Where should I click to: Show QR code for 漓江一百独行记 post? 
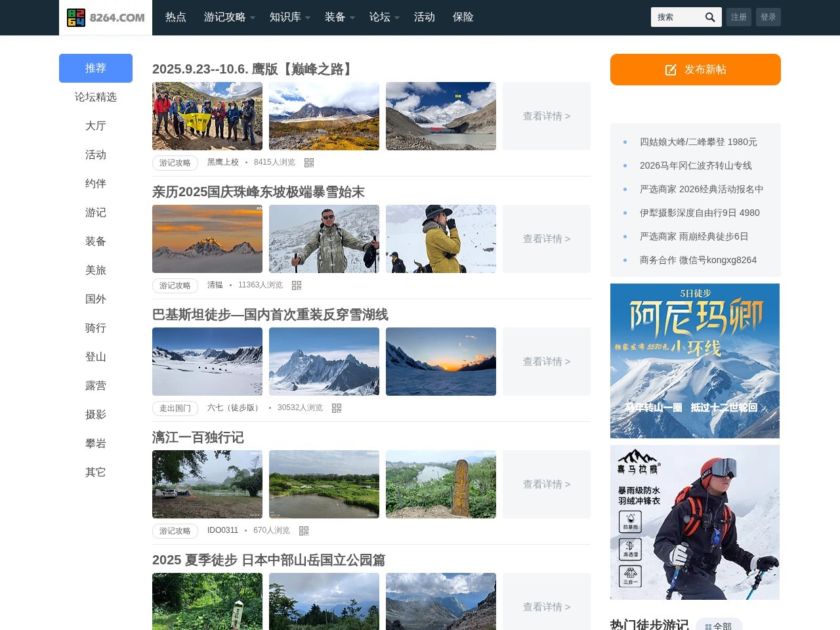(x=304, y=531)
